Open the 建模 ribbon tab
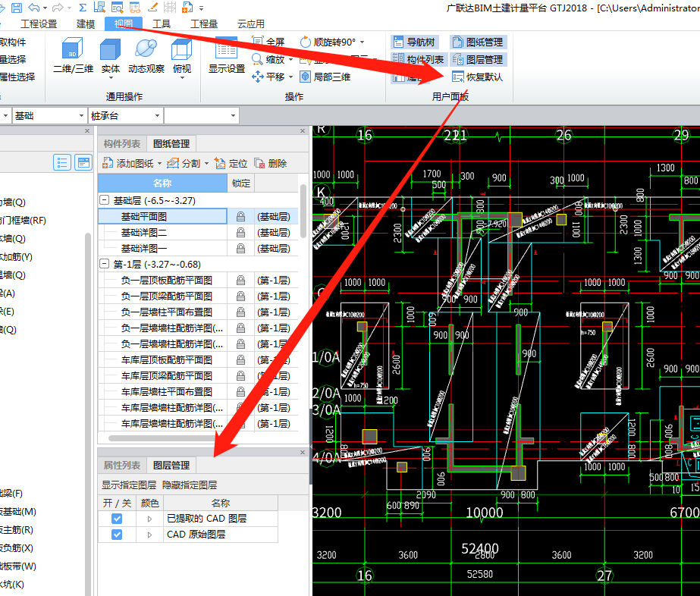The image size is (700, 596). (85, 24)
